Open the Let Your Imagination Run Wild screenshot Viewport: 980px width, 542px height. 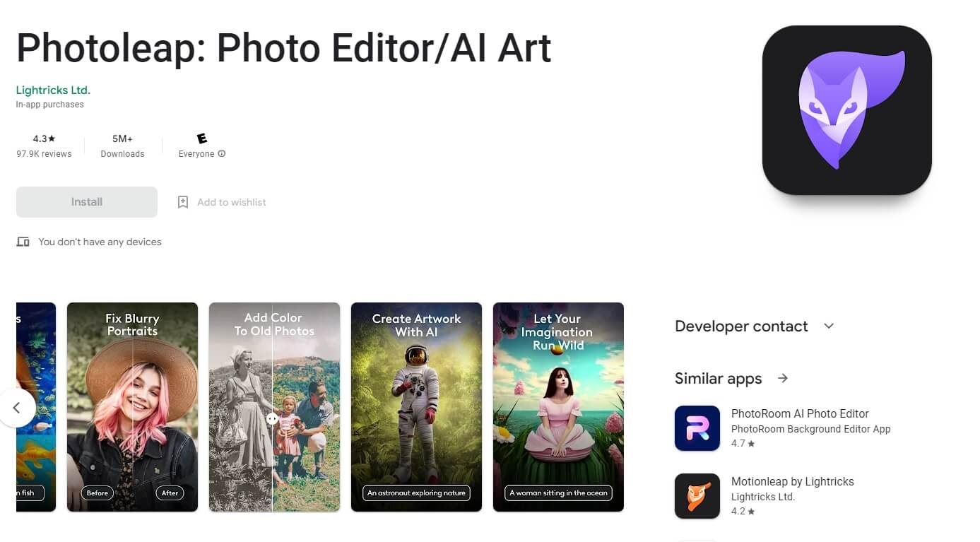click(559, 407)
